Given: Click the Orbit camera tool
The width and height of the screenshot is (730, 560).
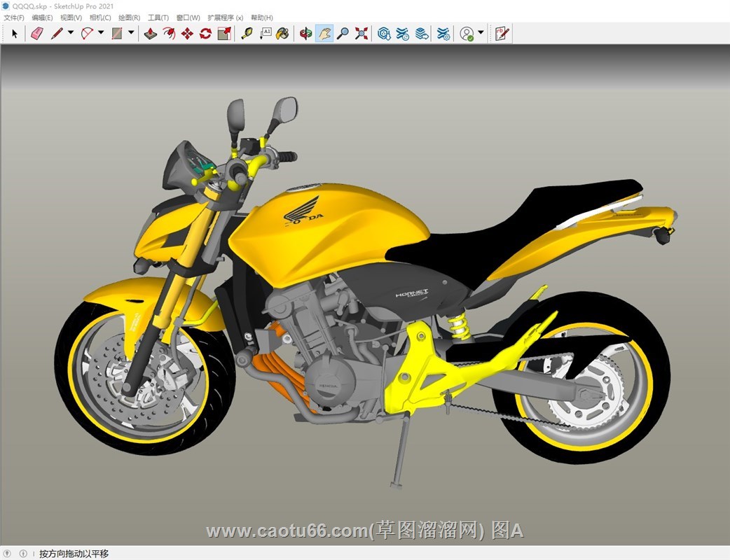Looking at the screenshot, I should point(305,33).
